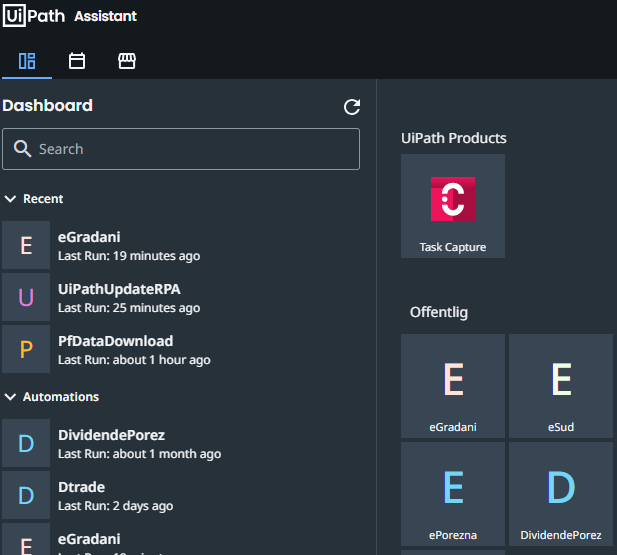Select the Dtrade automation name
This screenshot has height=555, width=617.
tap(81, 487)
